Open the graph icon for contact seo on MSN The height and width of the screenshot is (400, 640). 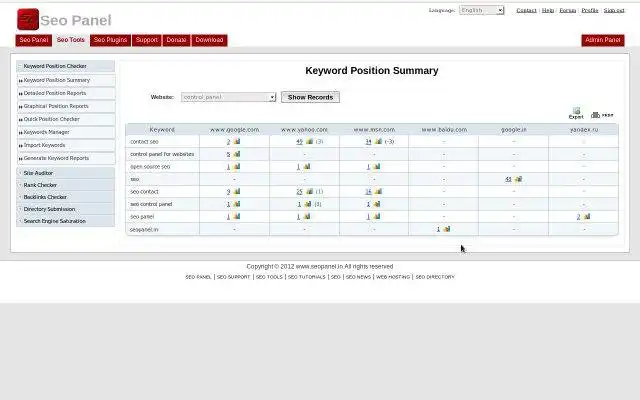tap(378, 142)
